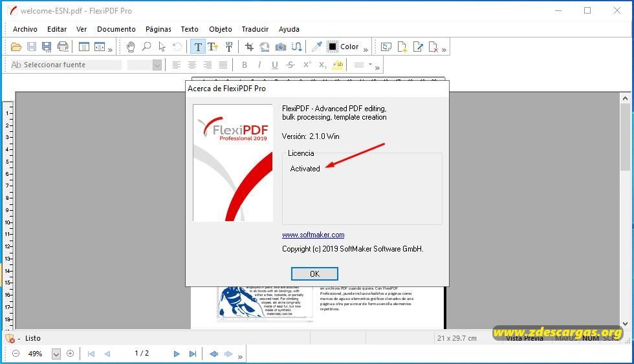Set right text alignment
Screen dimensions: 634x364
pyautogui.click(x=208, y=65)
